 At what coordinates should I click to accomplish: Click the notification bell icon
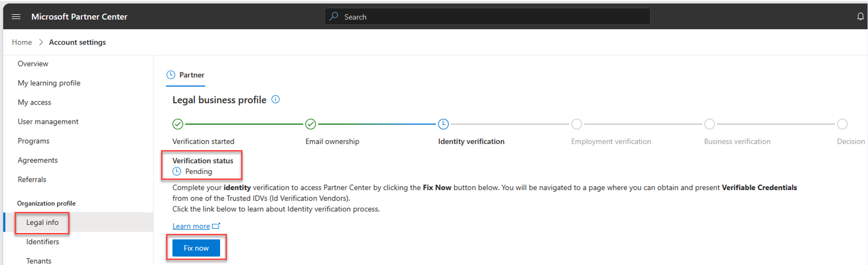(860, 16)
